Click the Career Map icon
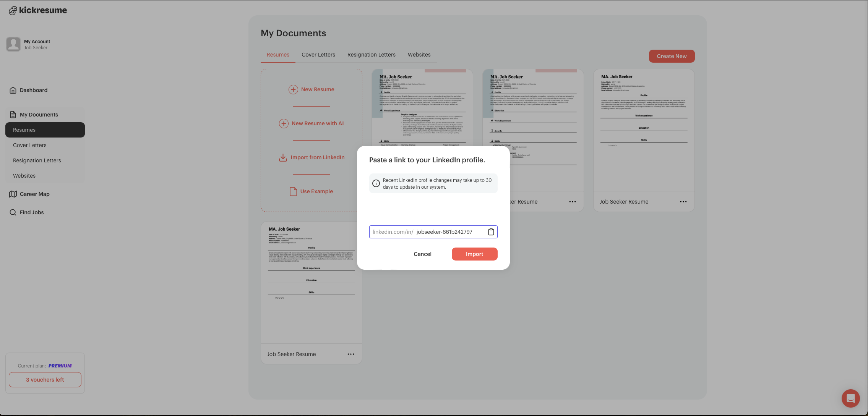The image size is (868, 416). [x=13, y=194]
